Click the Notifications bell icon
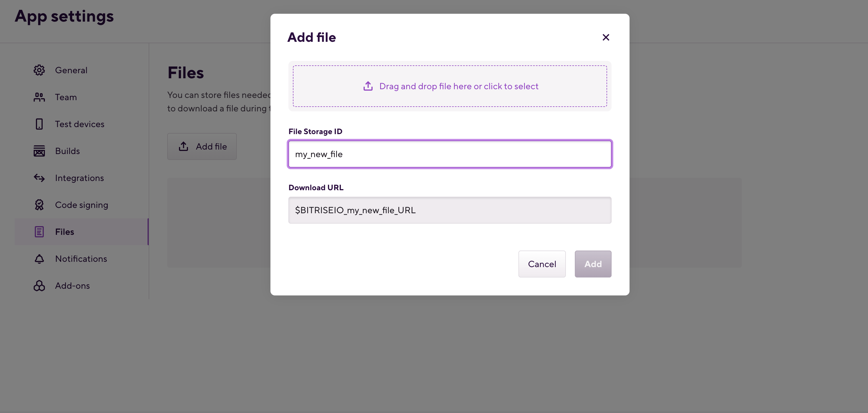 click(39, 259)
